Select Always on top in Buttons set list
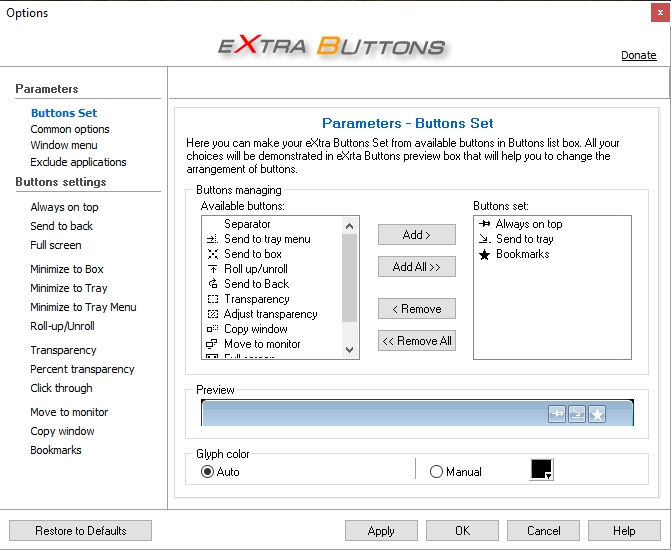The height and width of the screenshot is (550, 671). pos(552,224)
